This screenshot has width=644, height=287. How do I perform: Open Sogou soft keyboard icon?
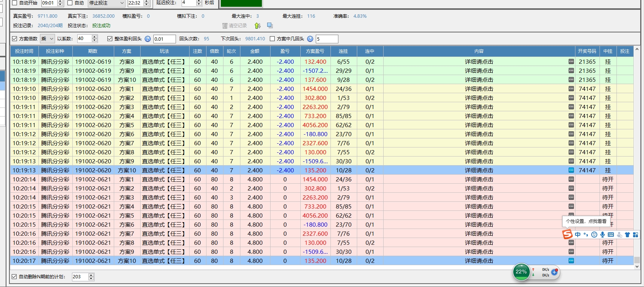tap(611, 235)
